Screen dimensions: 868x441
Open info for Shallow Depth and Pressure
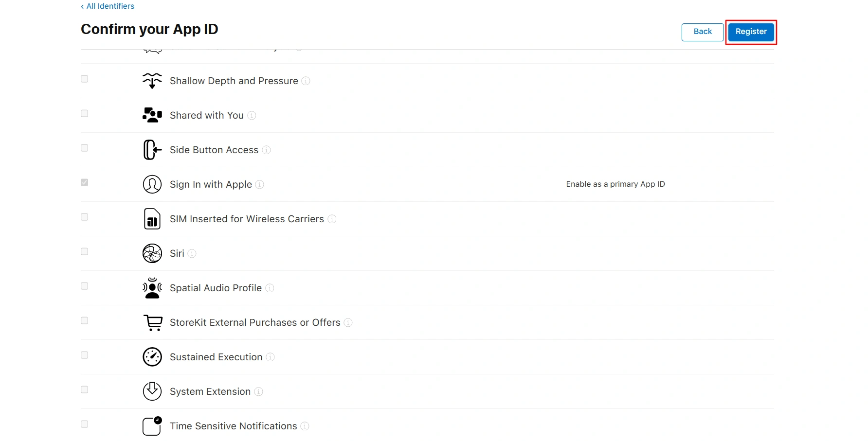(306, 81)
